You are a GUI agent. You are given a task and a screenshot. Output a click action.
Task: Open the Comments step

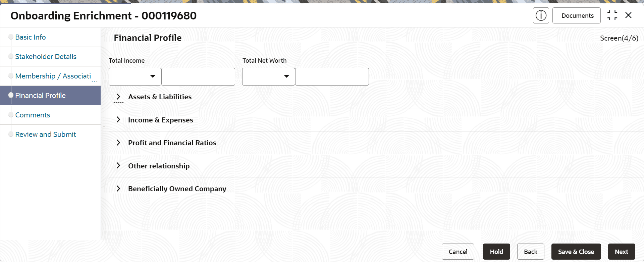(x=33, y=115)
